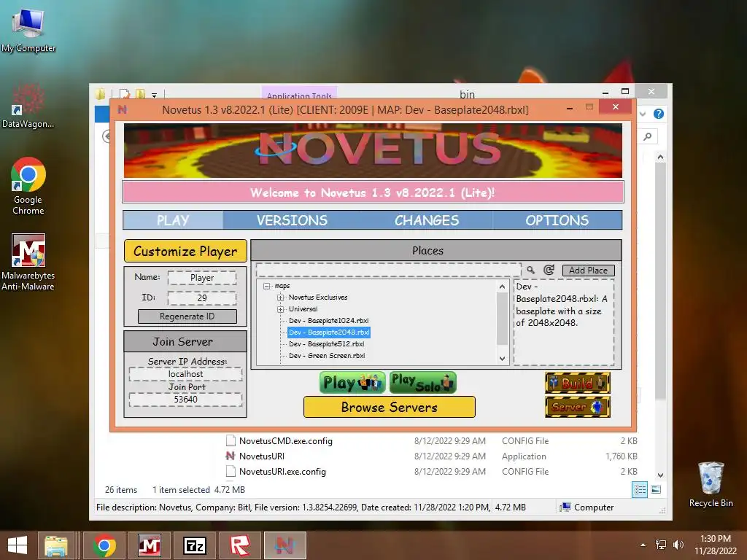Launch Google Chrome from the desktop
The width and height of the screenshot is (747, 560).
pyautogui.click(x=28, y=186)
